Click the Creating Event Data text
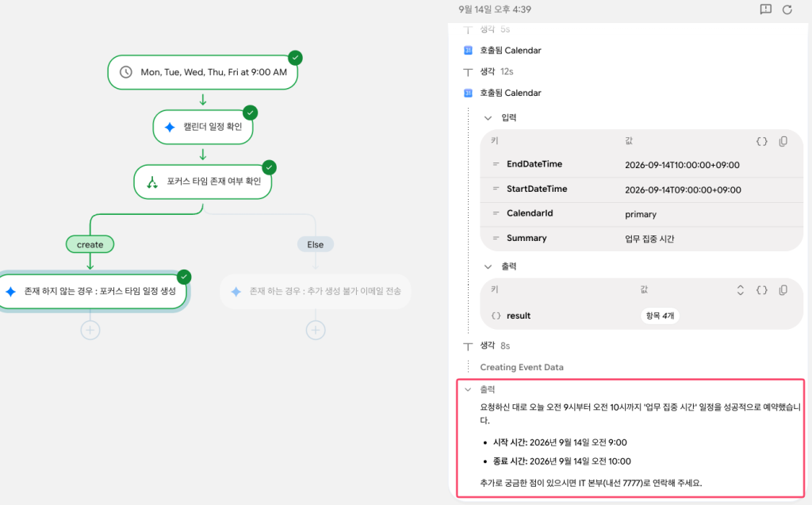Screen dimensions: 812x505 tap(522, 367)
